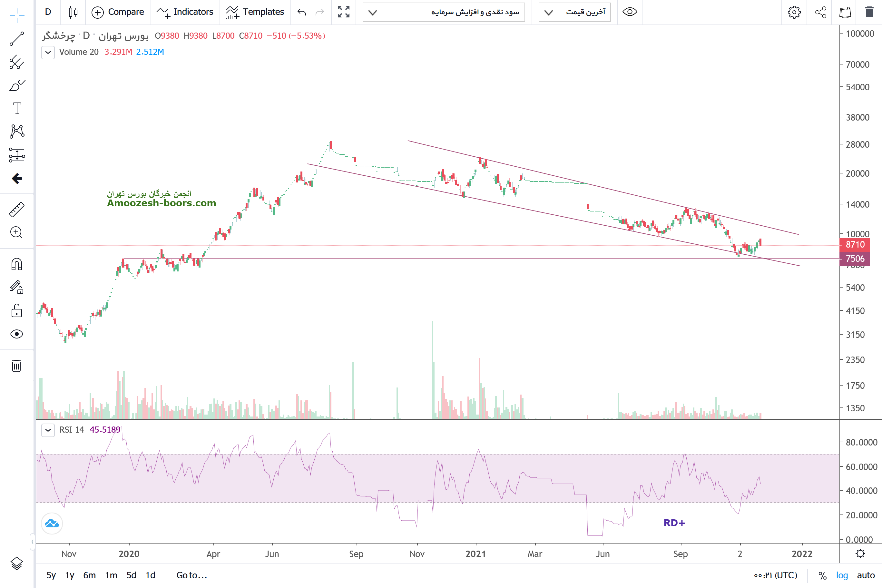882x588 pixels.
Task: Click the Compare button
Action: 118,12
